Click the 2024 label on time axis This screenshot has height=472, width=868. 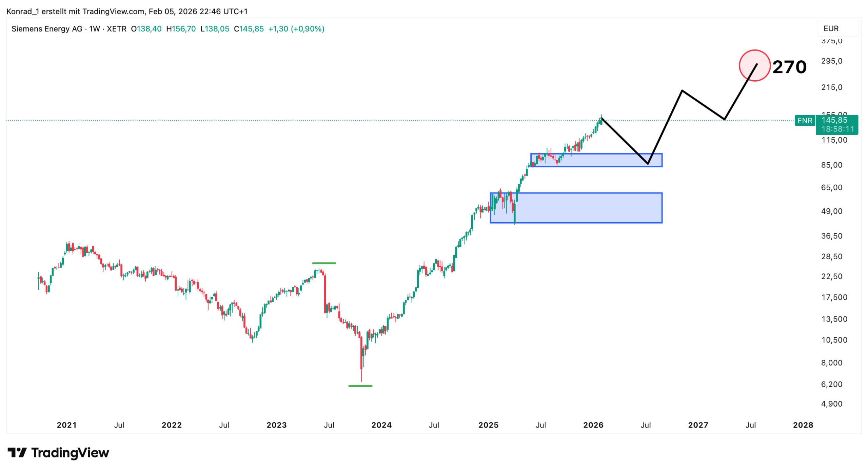pyautogui.click(x=381, y=425)
